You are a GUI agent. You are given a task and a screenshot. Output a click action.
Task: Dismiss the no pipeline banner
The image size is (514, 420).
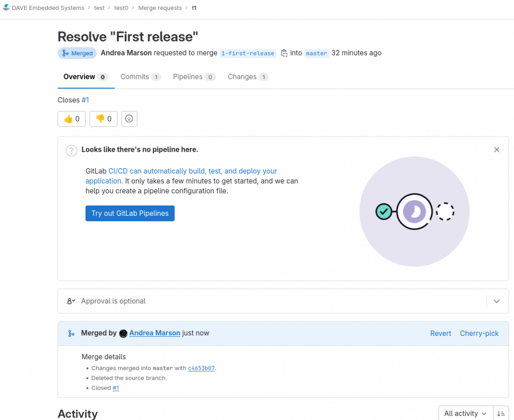click(x=497, y=149)
